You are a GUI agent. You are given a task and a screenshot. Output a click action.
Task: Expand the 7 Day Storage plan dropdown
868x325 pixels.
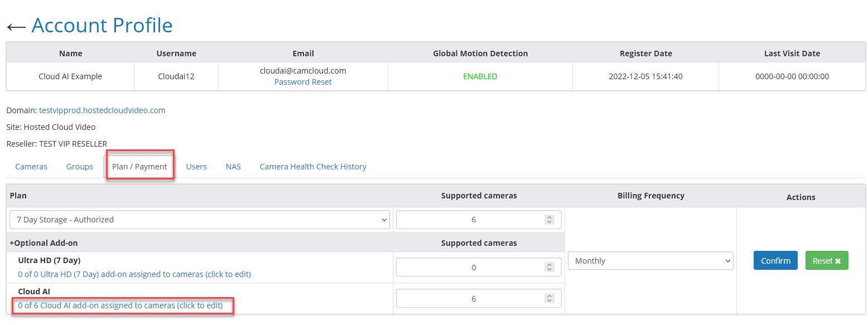tap(199, 220)
